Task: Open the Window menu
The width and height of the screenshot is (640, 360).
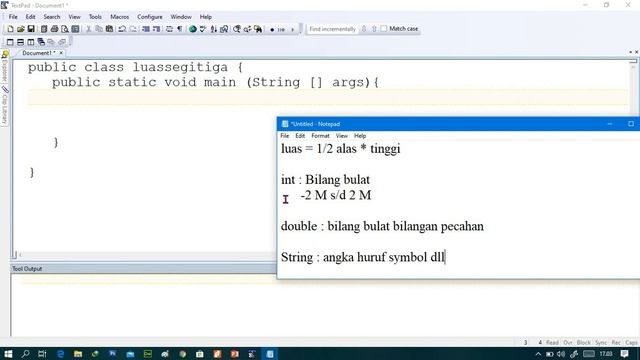Action: [x=181, y=17]
